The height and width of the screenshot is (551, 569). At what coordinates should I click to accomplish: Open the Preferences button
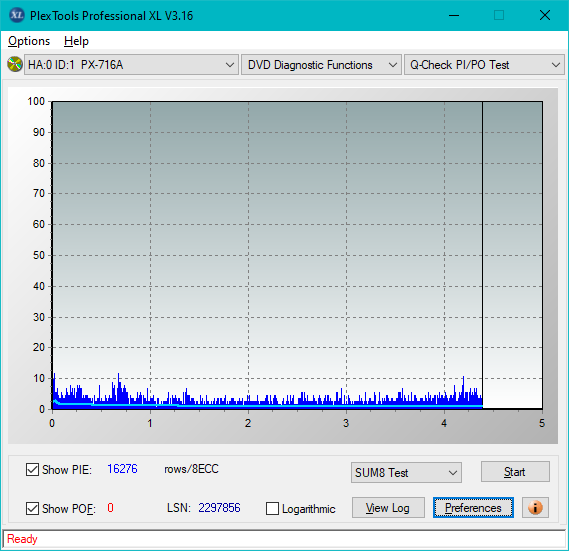[473, 508]
